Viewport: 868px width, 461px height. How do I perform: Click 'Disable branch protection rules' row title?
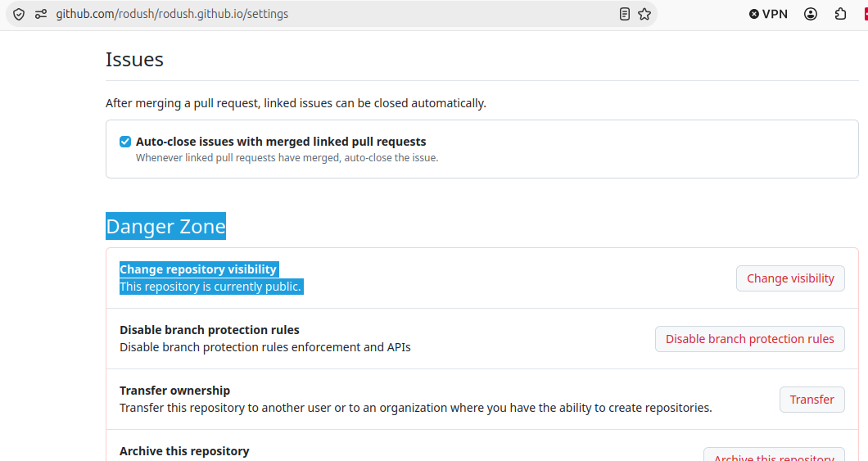[x=210, y=330]
